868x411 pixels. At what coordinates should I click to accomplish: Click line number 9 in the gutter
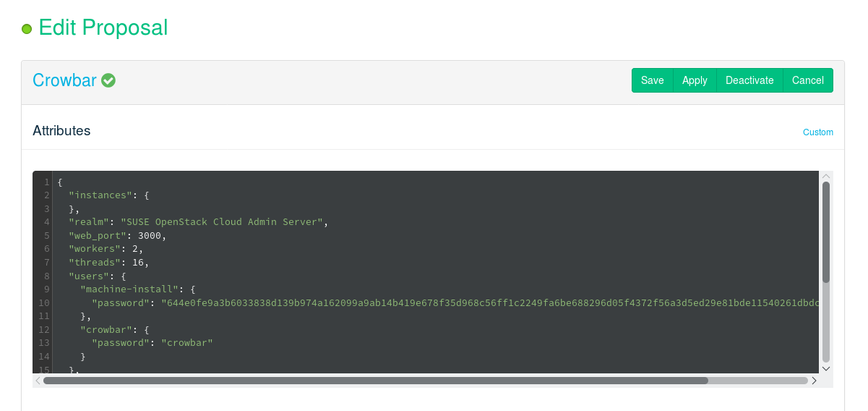click(x=47, y=289)
